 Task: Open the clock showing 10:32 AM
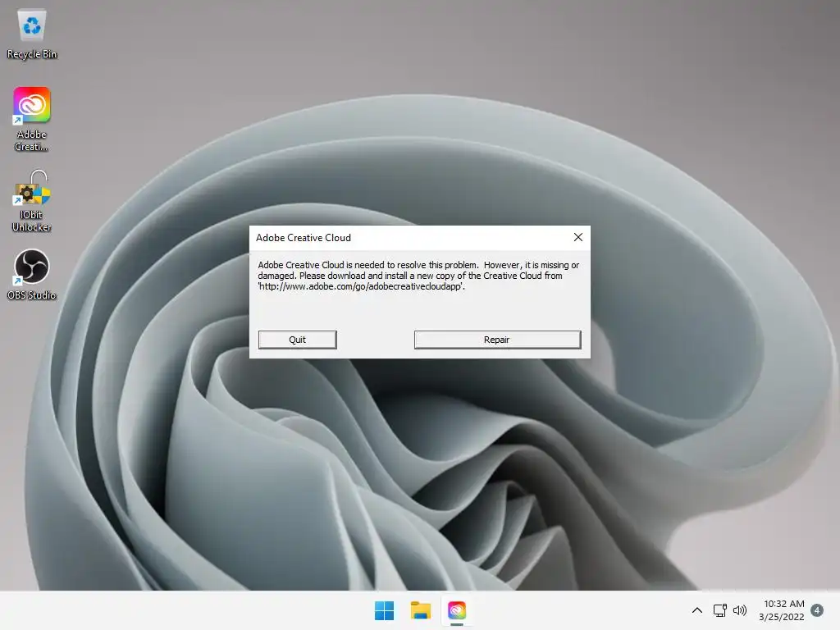(782, 610)
